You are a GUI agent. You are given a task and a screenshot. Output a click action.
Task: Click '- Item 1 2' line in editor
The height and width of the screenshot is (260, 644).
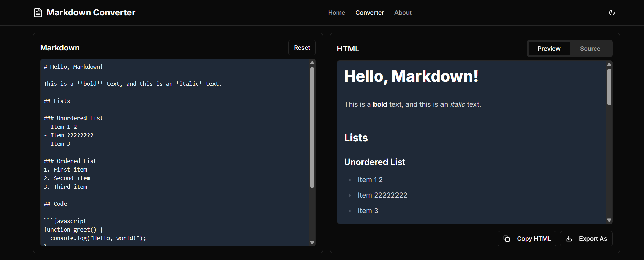click(60, 127)
